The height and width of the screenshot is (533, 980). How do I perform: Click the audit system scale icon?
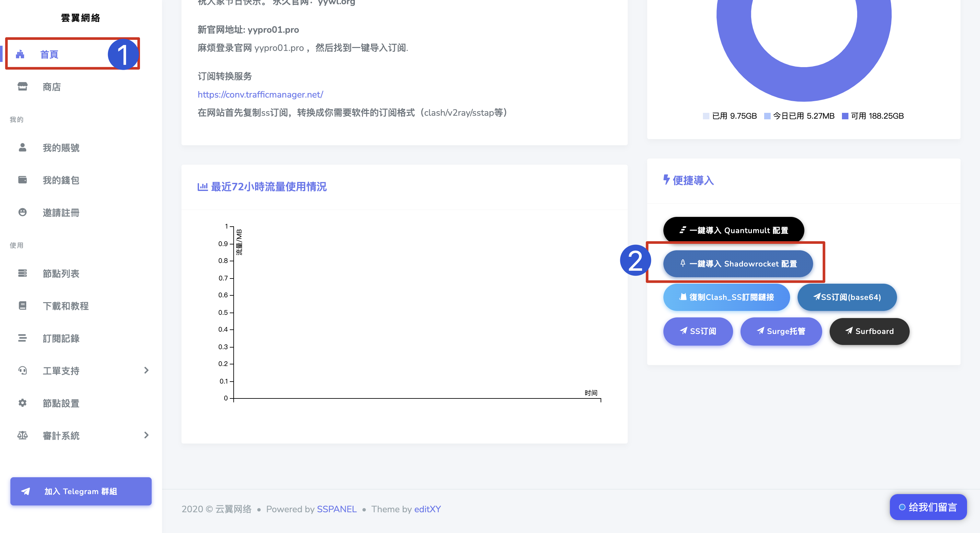[22, 435]
